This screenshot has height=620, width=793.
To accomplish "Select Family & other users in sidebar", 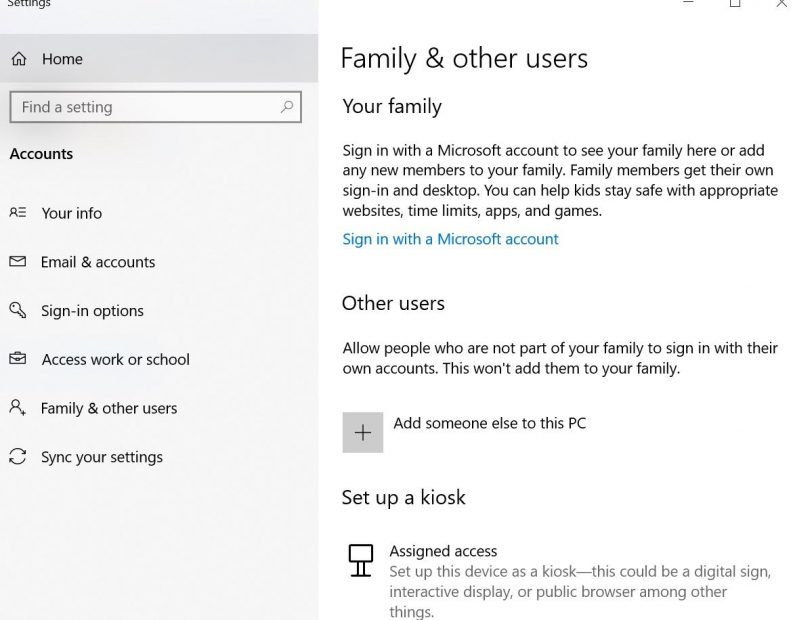I will [109, 408].
